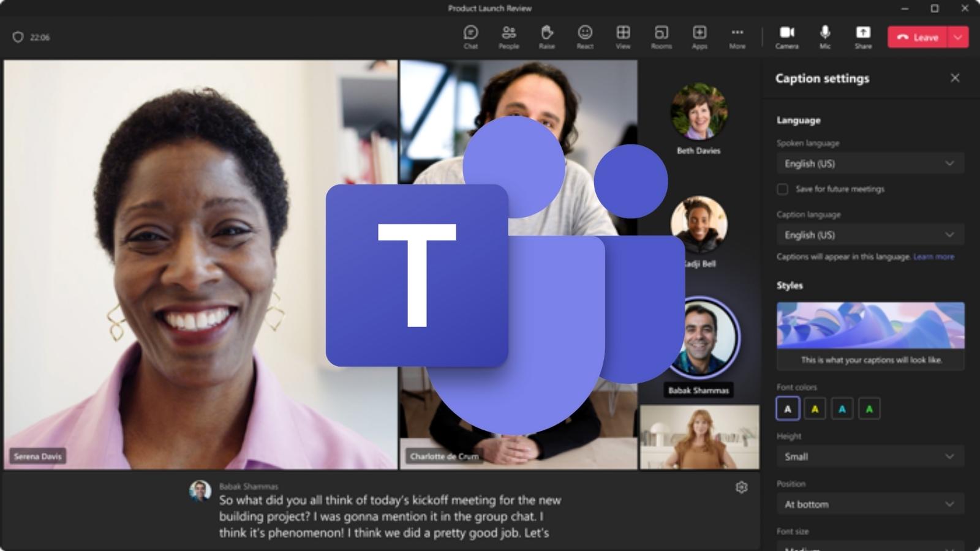
Task: Close the Caption settings panel
Action: point(955,78)
